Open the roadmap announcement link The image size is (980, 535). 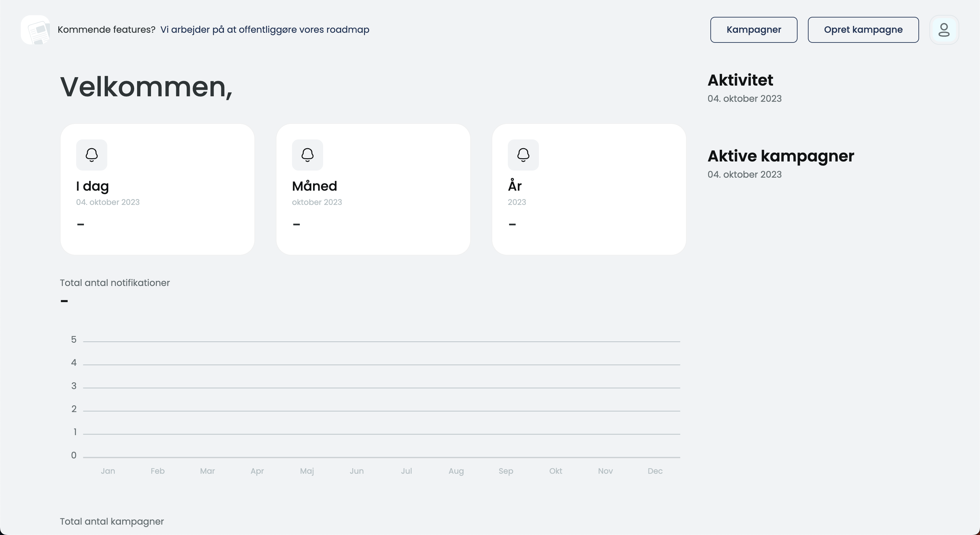coord(264,30)
